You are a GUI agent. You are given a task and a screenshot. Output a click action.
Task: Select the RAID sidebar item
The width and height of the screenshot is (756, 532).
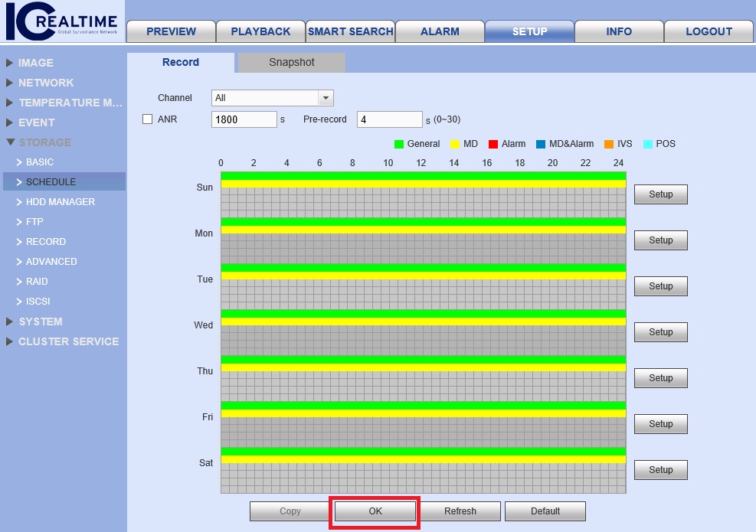37,282
